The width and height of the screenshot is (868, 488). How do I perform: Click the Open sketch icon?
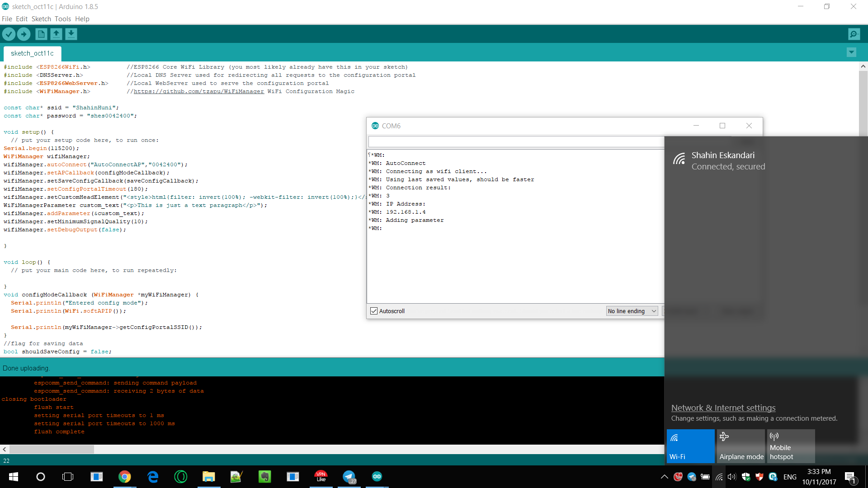[x=56, y=34]
